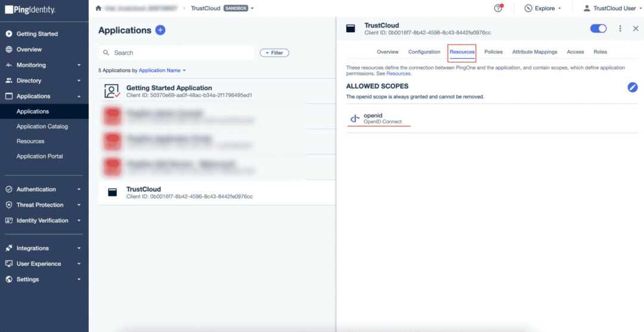Screen dimensions: 644x332
Task: Switch to the Configuration tab
Action: pos(425,52)
